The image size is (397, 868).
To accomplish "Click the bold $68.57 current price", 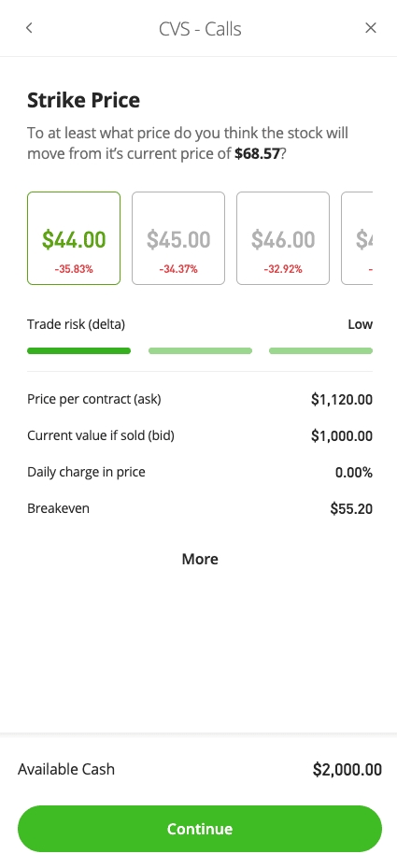I will pos(257,153).
